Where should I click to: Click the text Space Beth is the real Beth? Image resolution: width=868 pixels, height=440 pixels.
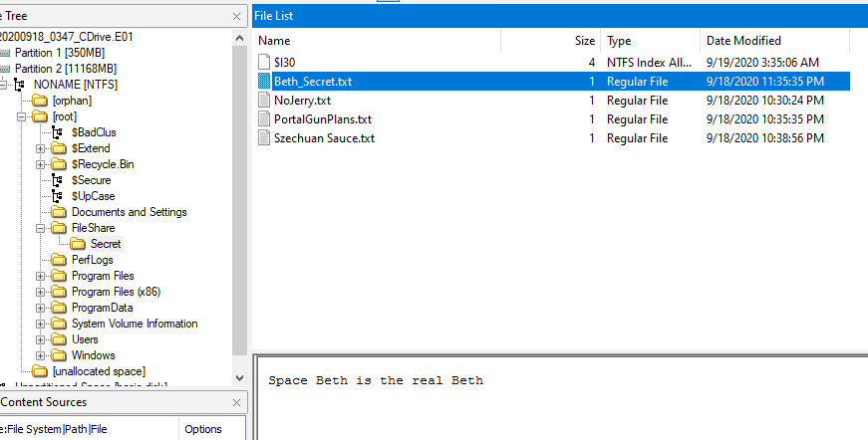click(x=376, y=381)
